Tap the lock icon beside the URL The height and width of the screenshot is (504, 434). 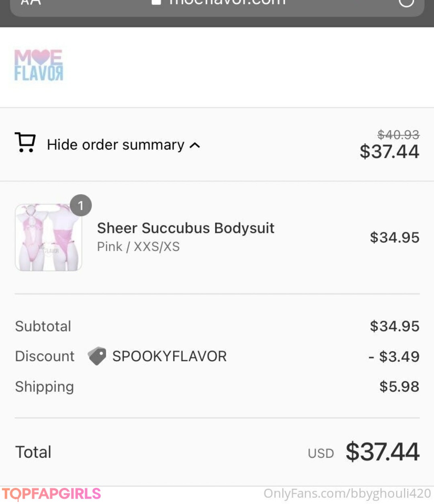pyautogui.click(x=156, y=2)
